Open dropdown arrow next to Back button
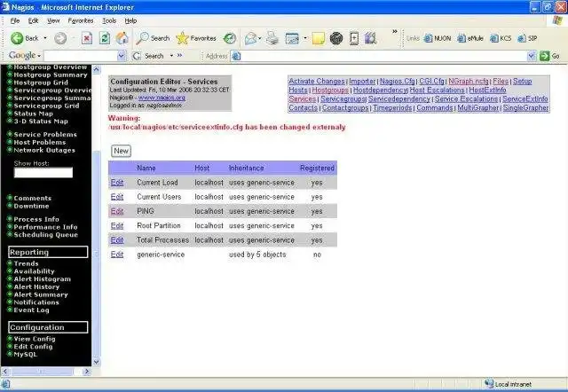This screenshot has height=392, width=568. pyautogui.click(x=45, y=38)
